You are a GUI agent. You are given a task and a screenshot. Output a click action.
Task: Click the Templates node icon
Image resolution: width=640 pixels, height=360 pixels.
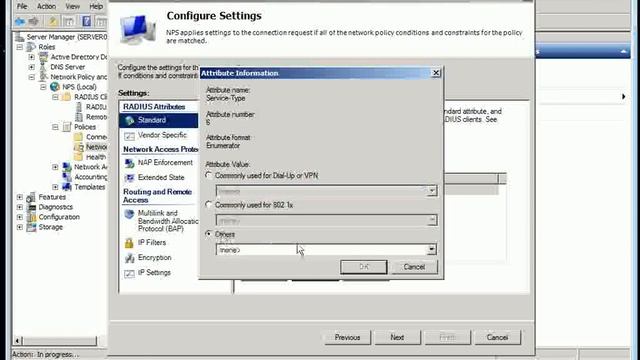[x=67, y=187]
